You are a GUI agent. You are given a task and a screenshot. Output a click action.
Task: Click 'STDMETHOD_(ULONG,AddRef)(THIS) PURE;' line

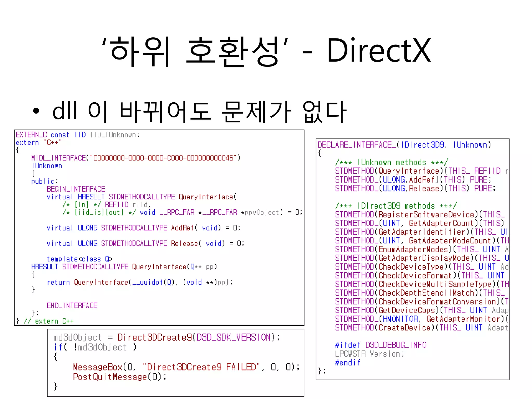click(413, 180)
